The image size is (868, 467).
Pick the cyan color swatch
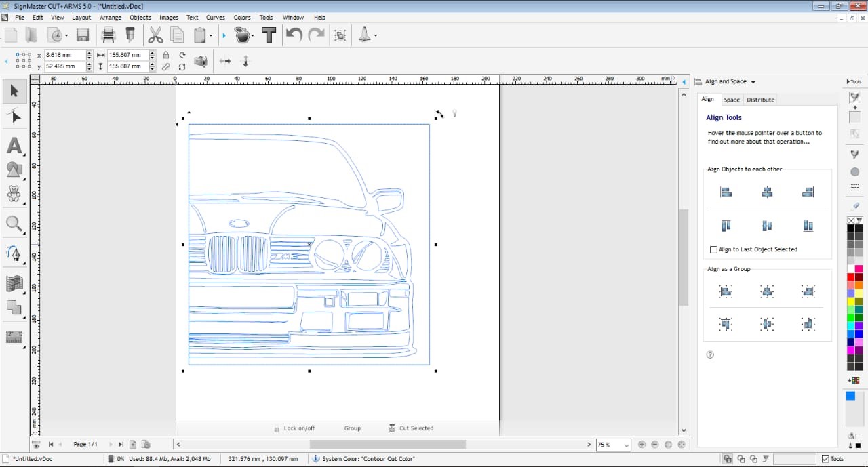[x=850, y=325]
